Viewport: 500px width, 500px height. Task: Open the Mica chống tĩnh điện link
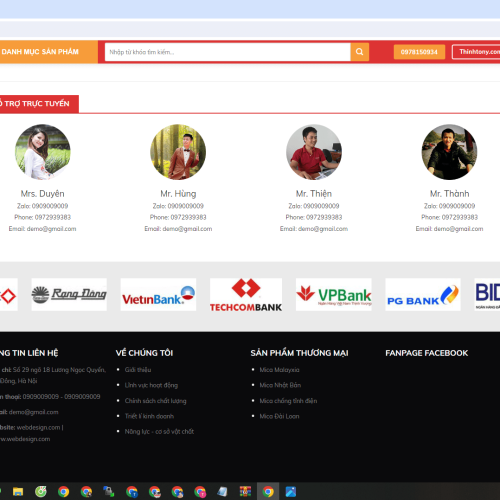pos(288,401)
